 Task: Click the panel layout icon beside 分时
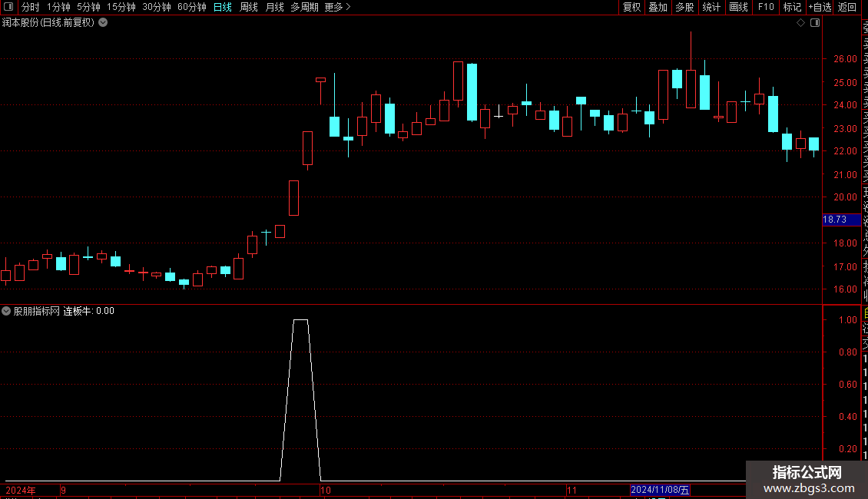[x=8, y=7]
